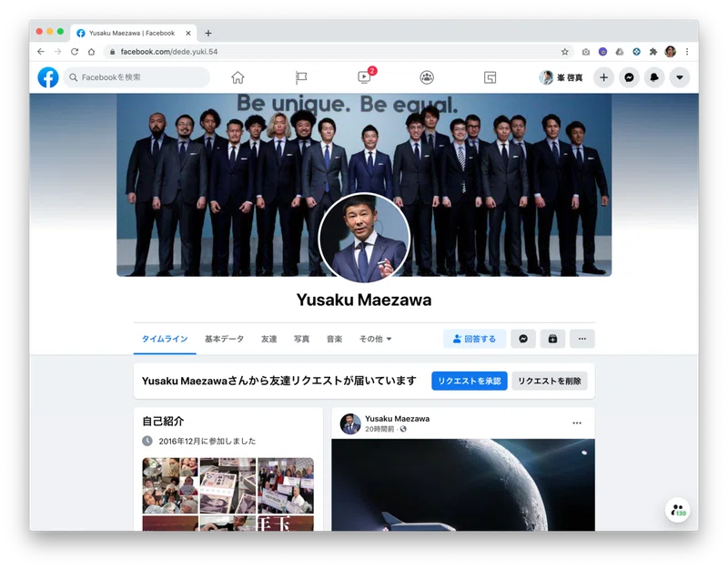Click the button left of profile ellipsis

coord(552,339)
